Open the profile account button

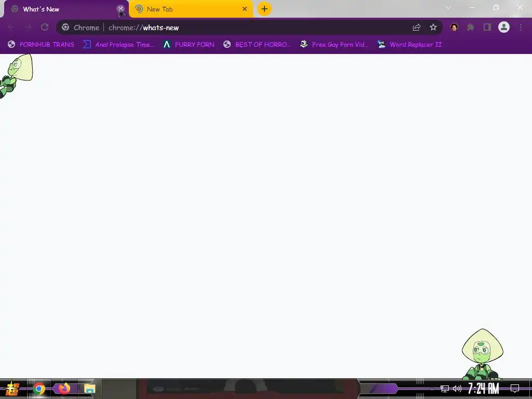coord(504,27)
